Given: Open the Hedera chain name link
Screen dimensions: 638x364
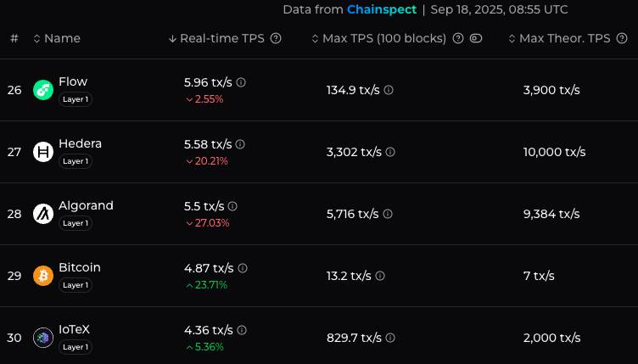Looking at the screenshot, I should (80, 143).
